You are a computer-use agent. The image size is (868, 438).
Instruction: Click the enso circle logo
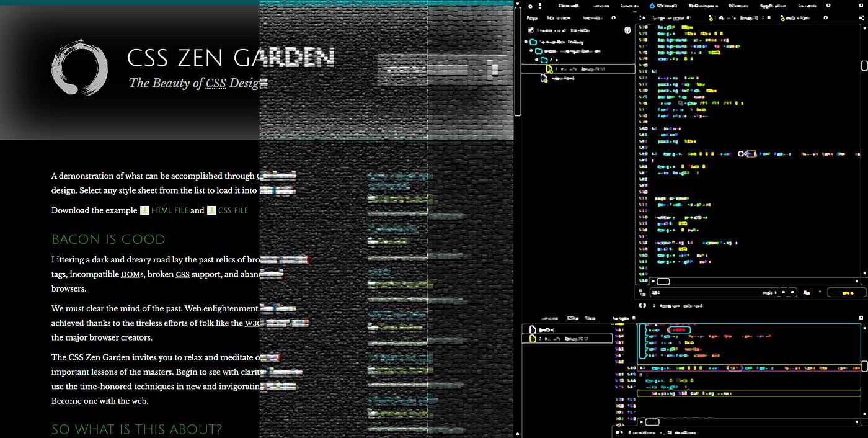tap(80, 66)
